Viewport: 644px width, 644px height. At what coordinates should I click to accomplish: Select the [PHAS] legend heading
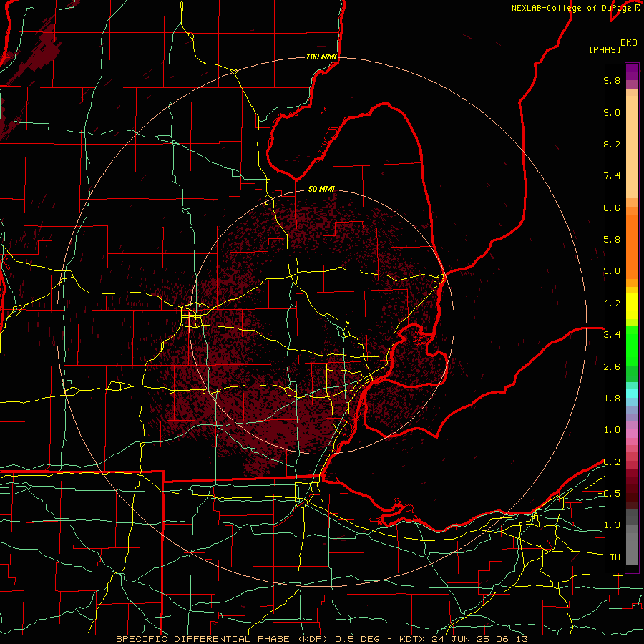coord(605,50)
